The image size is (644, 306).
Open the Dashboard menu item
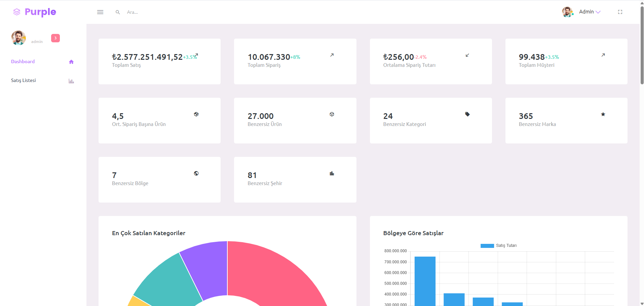point(23,61)
